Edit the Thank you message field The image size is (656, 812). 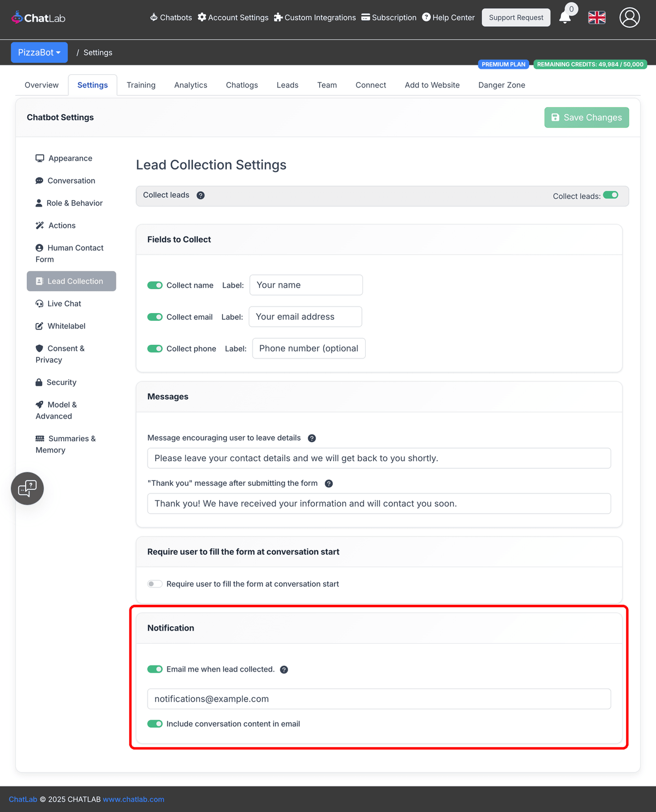tap(379, 504)
